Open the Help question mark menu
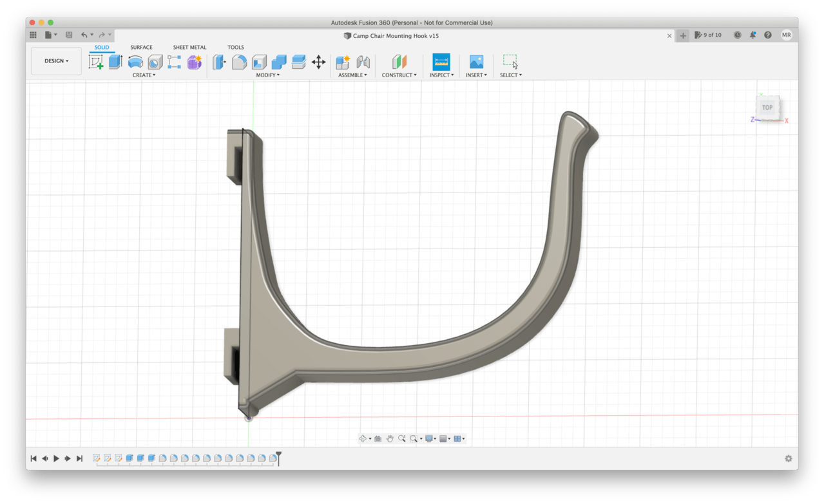Screen dimensions: 824x504 [x=768, y=35]
